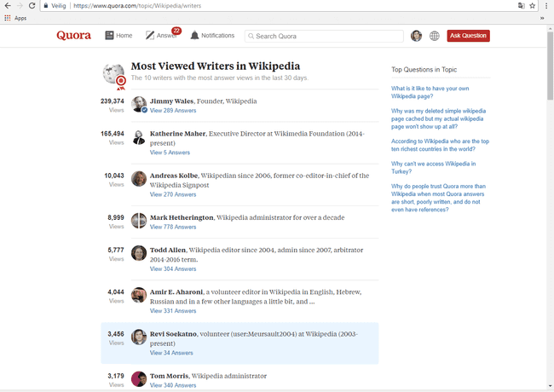Focus the Search Quora field
The width and height of the screenshot is (554, 392).
[324, 36]
